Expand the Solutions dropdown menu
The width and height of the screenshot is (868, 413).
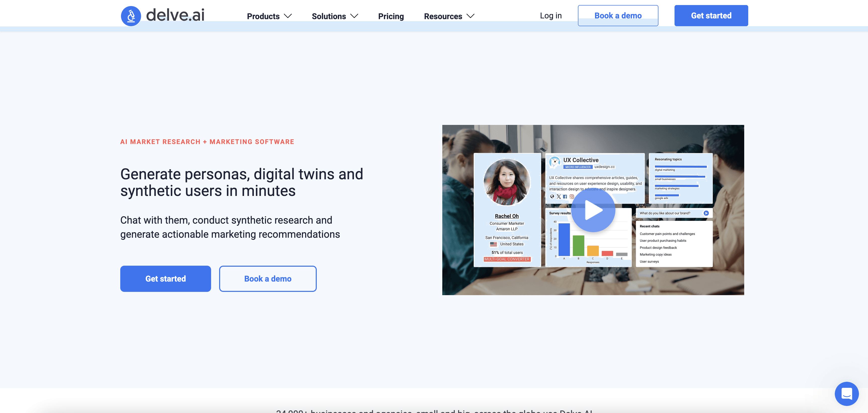point(335,16)
